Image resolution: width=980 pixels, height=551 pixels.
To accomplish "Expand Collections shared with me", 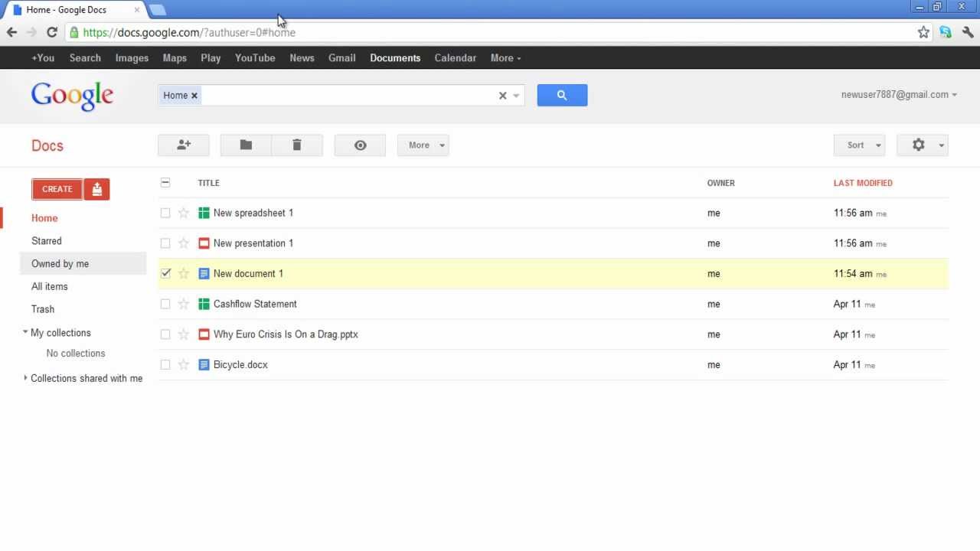I will 25,378.
